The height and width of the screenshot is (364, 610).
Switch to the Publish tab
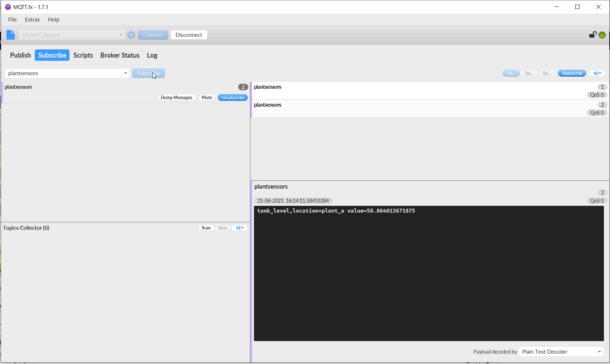coord(20,55)
